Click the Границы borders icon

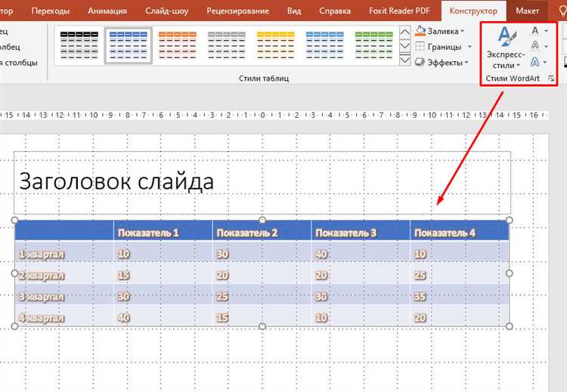click(x=420, y=47)
